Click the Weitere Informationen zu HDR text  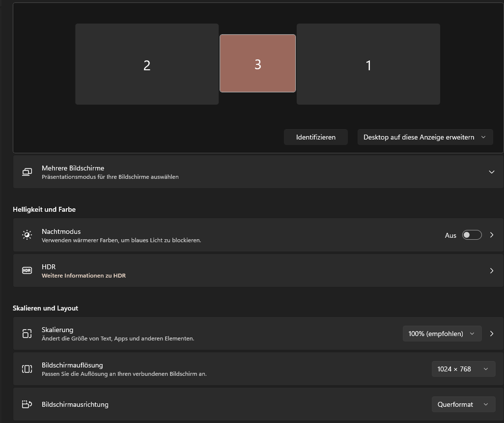pos(84,276)
